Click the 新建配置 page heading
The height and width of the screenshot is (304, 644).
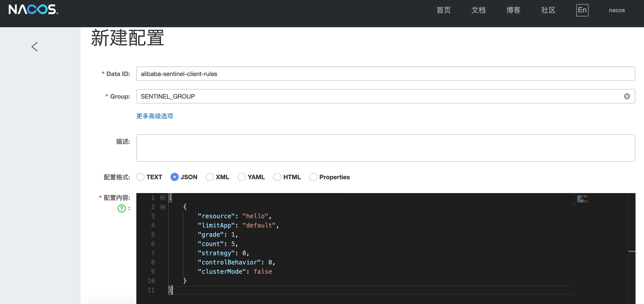(128, 38)
